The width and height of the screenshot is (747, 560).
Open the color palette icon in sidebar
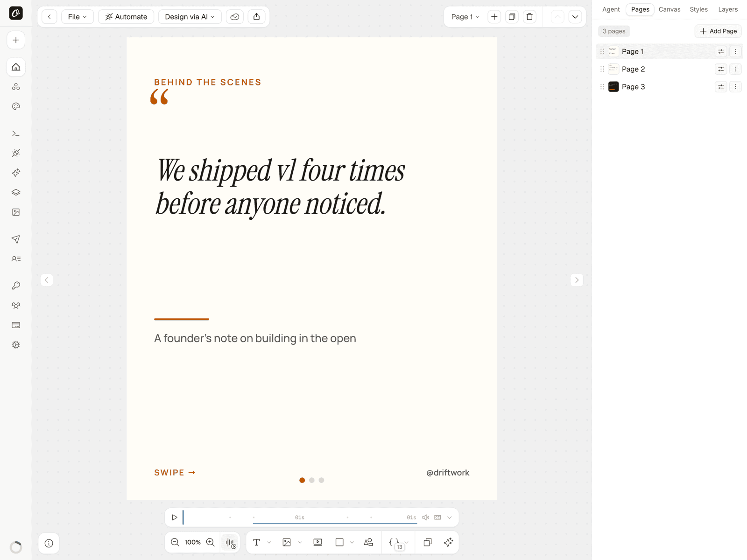[x=16, y=106]
